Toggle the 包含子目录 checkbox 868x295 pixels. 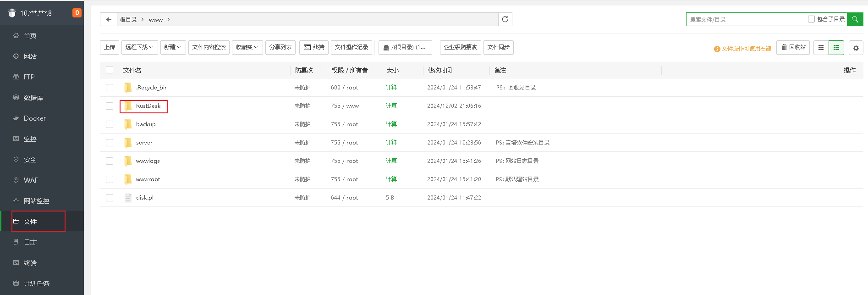coord(811,19)
